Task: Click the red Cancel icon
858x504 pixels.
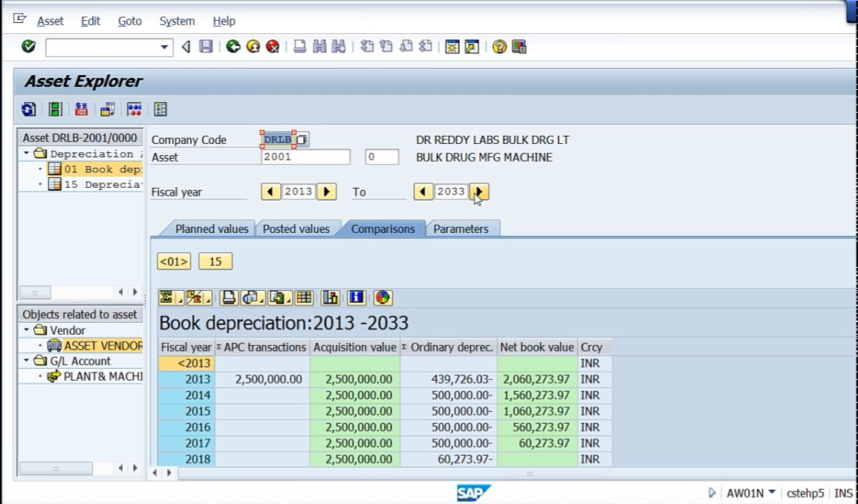Action: point(273,47)
